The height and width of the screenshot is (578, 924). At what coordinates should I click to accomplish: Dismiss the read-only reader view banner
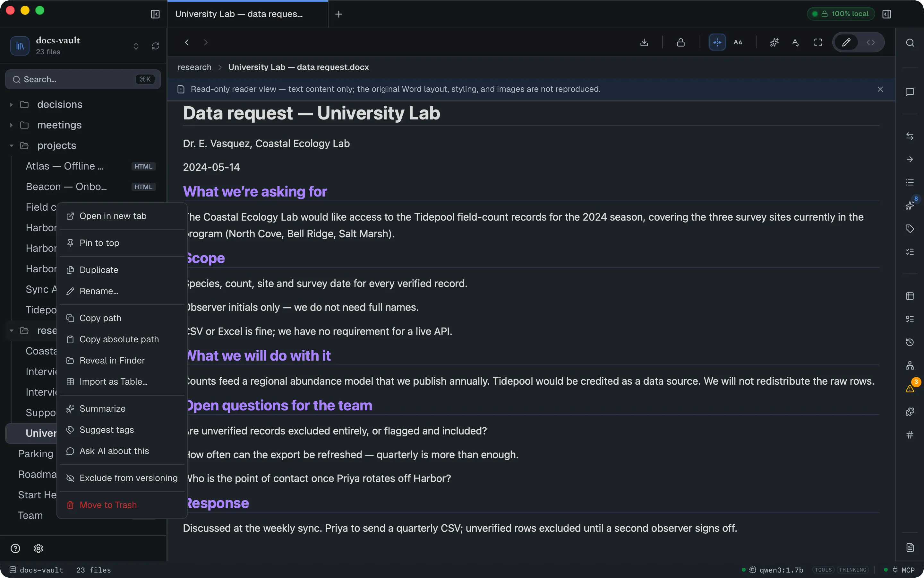(880, 90)
